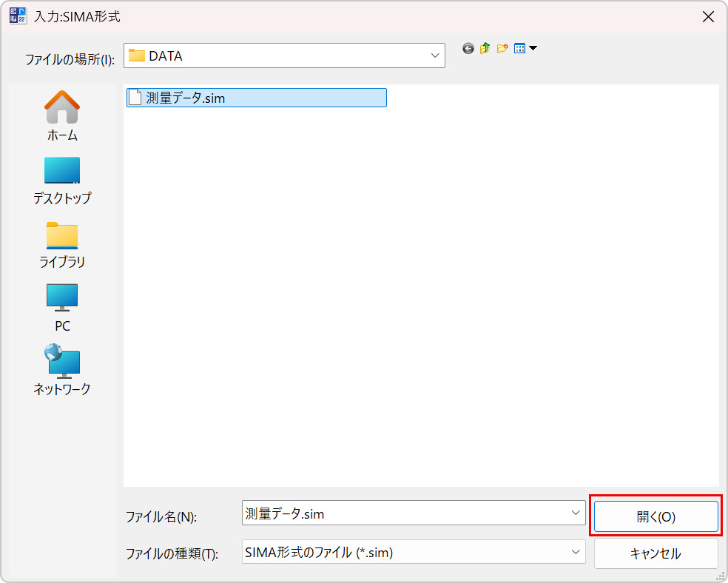Open ネットワーク in the sidebar
The height and width of the screenshot is (583, 728).
tap(62, 370)
